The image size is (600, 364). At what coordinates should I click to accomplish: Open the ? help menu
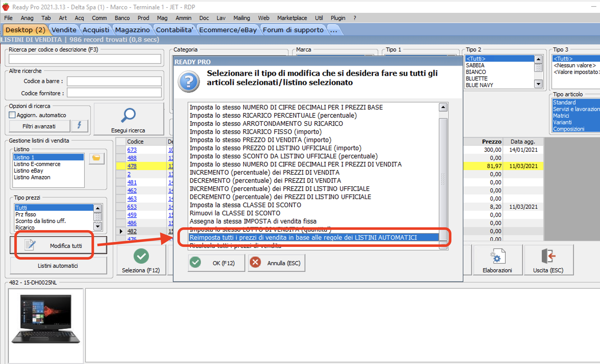coord(355,18)
